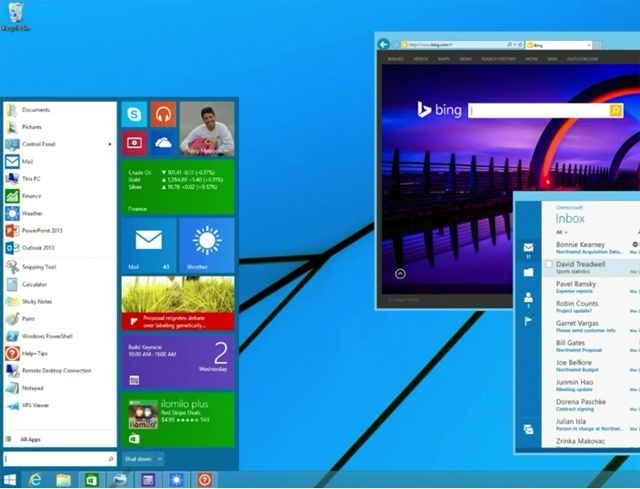Focus the Start menu search box
The image size is (640, 489).
(x=60, y=459)
